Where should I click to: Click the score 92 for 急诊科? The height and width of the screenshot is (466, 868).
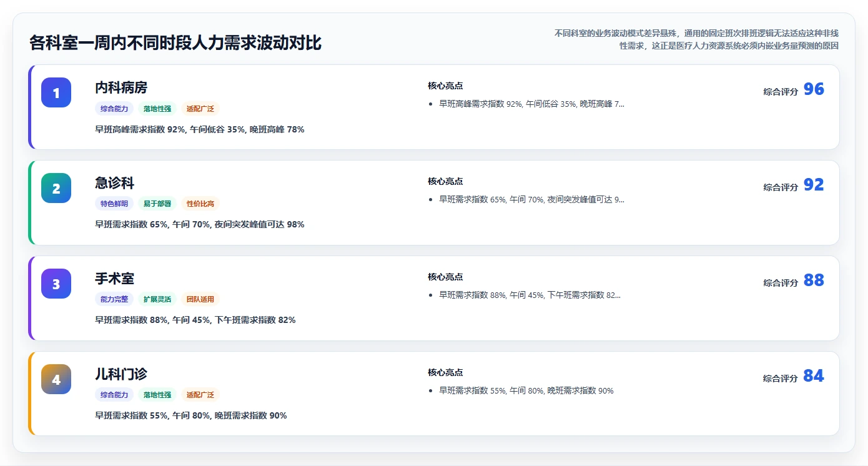(x=814, y=185)
